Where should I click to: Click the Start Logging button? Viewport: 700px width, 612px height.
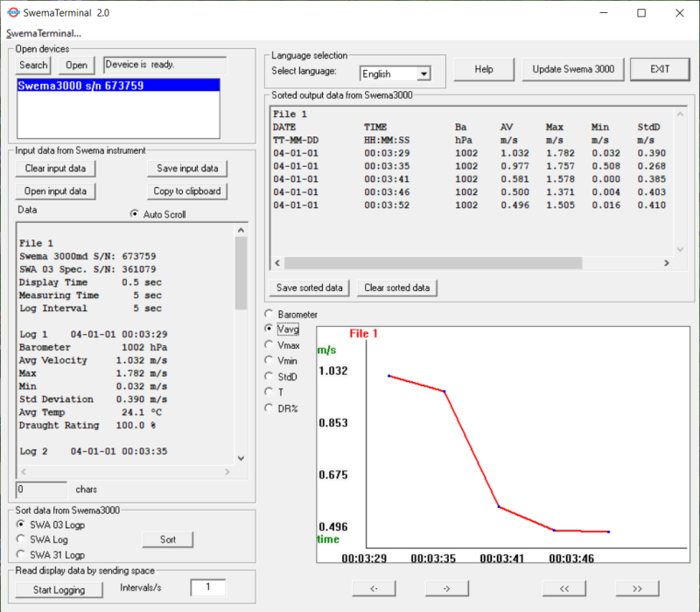[x=59, y=589]
